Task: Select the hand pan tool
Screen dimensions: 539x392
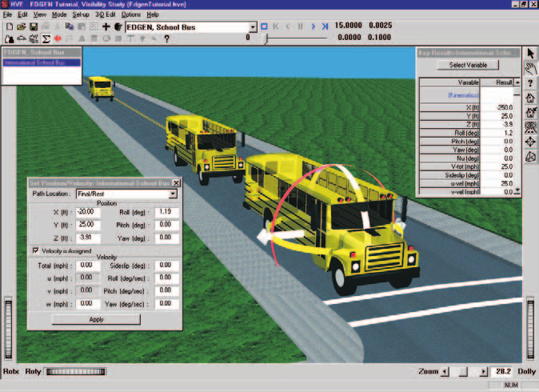Action: tap(530, 68)
